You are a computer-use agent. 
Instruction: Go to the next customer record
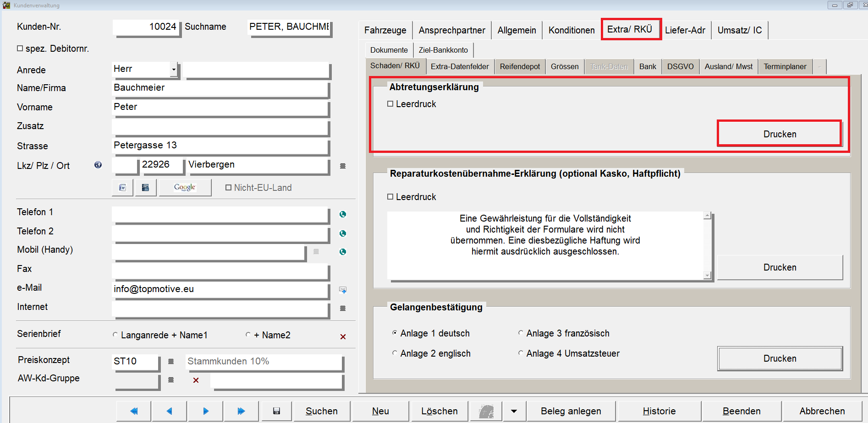pos(205,411)
